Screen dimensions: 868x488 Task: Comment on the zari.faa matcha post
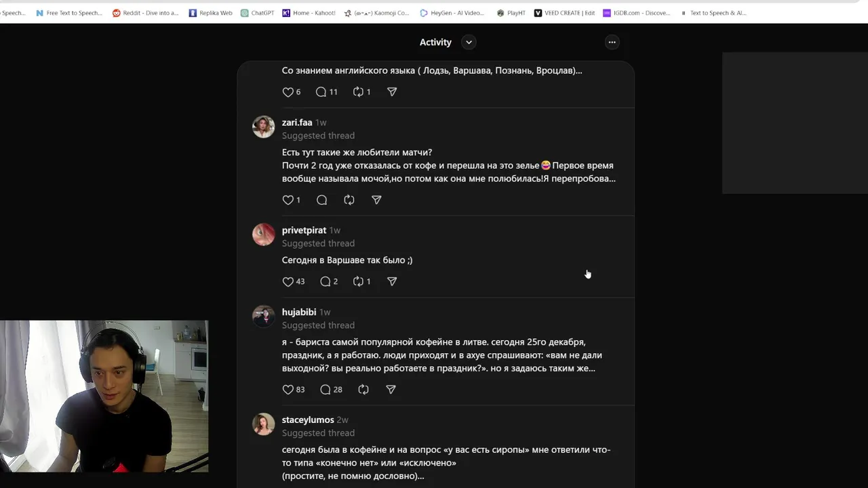click(321, 200)
